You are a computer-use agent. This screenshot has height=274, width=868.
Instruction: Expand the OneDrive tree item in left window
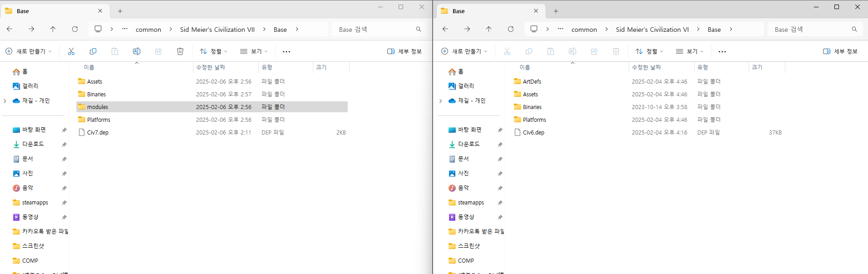coord(5,101)
